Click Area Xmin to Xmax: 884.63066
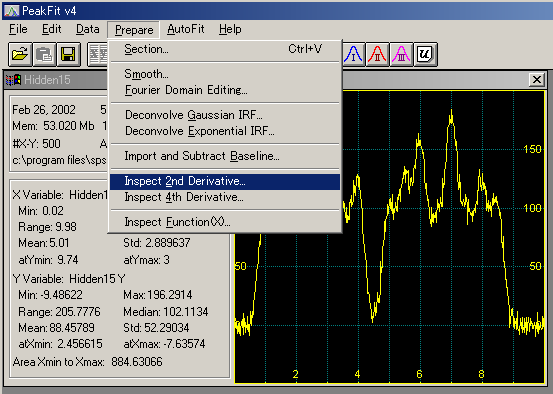The image size is (553, 394). point(87,362)
